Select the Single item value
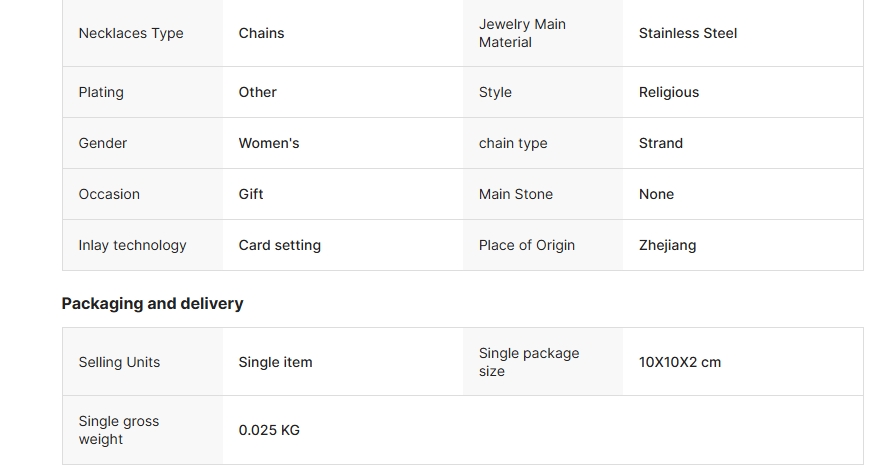 [275, 362]
